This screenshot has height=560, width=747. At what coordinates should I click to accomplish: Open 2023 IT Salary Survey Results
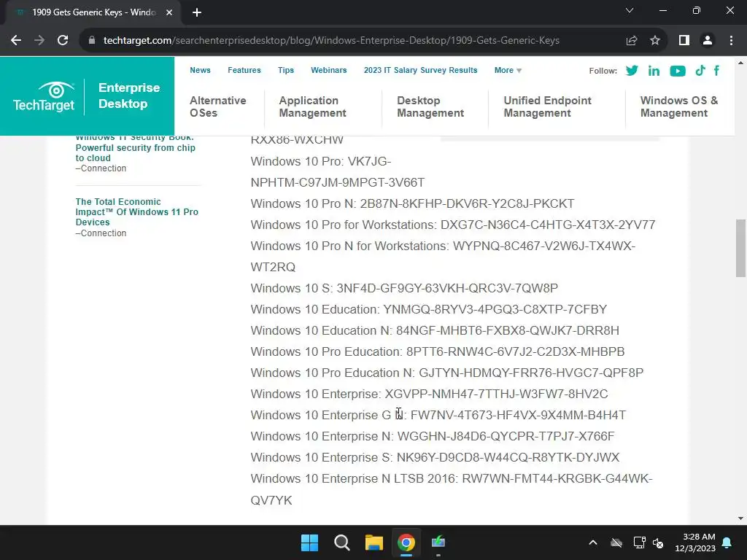pyautogui.click(x=421, y=70)
